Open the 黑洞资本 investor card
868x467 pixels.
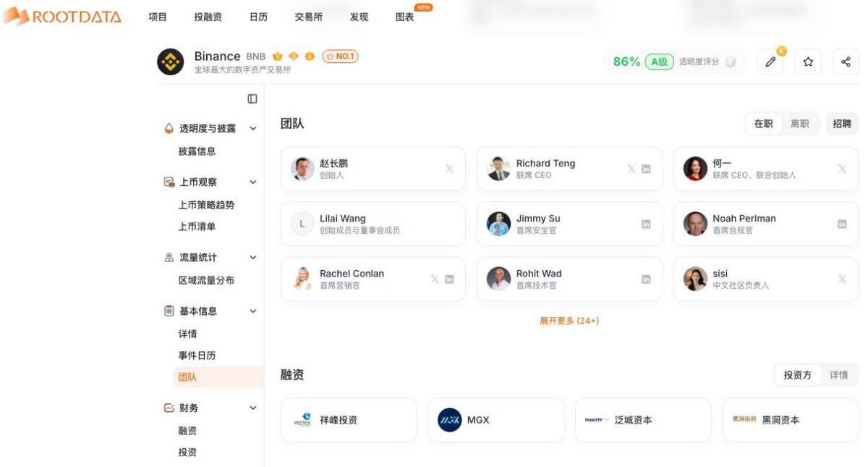pos(791,420)
